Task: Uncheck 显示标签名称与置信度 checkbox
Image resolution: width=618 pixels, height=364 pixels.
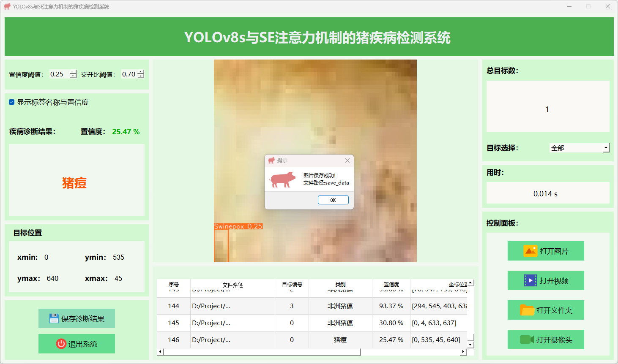Action: [12, 102]
